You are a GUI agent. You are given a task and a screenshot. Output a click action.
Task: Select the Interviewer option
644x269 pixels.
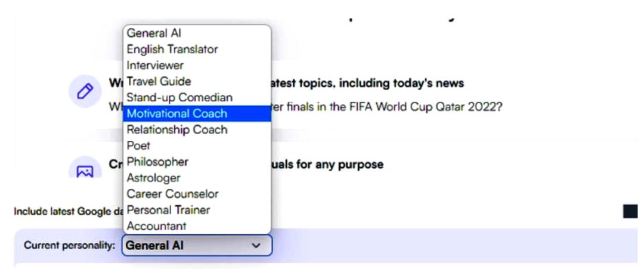[x=155, y=66]
